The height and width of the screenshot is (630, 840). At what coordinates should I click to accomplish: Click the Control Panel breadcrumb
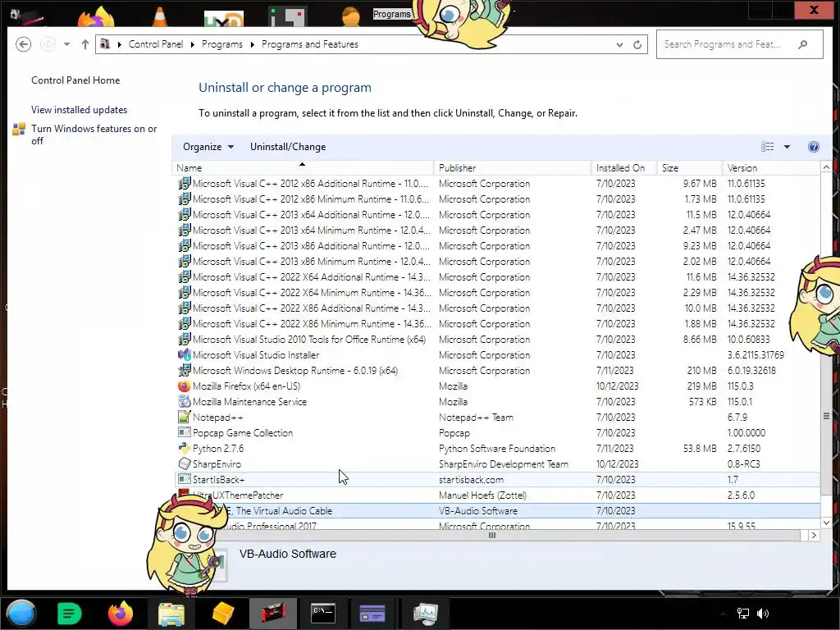point(155,44)
